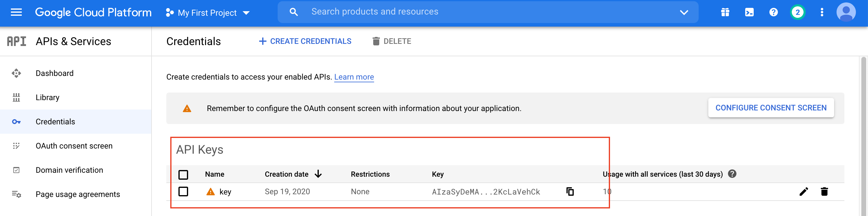Open the Learn more link

354,77
